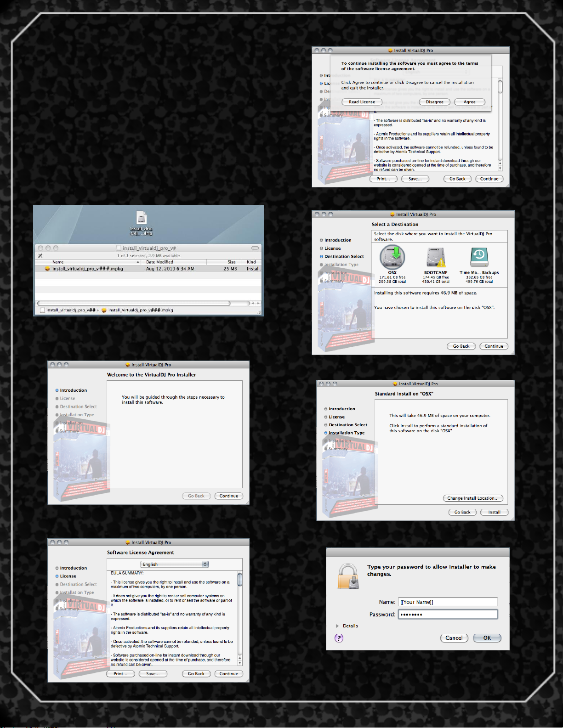Use the horizontal scrollbar in the Finder window
Viewport: 563px width, 728px height.
pyautogui.click(x=134, y=303)
